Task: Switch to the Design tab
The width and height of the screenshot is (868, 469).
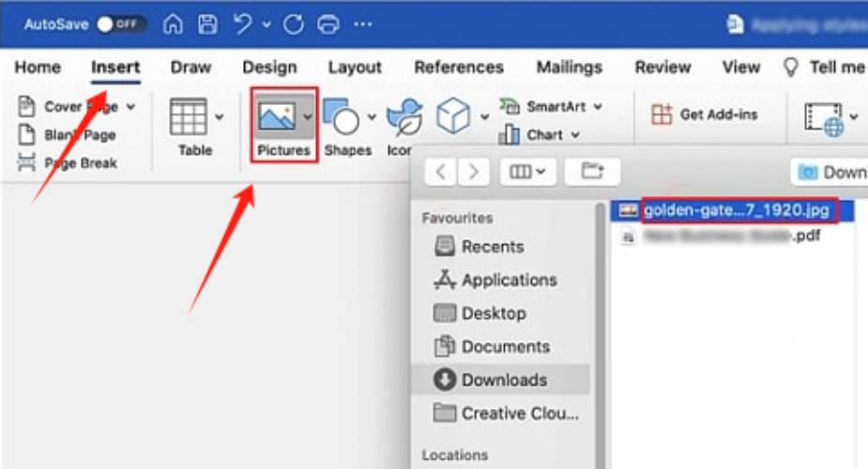Action: 268,68
